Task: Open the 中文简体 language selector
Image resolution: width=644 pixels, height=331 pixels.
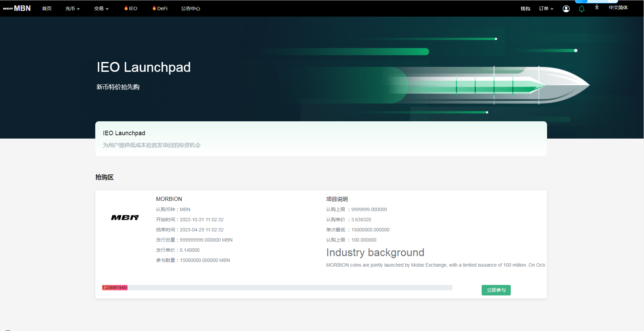Action: coord(618,7)
